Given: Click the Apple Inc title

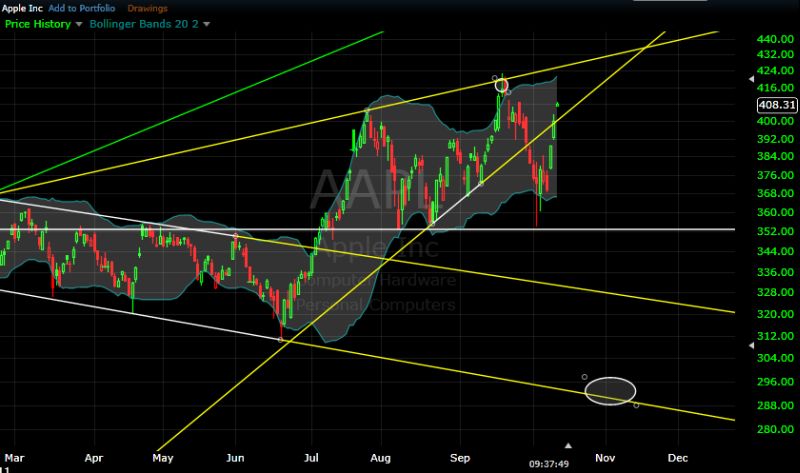Looking at the screenshot, I should [x=22, y=8].
